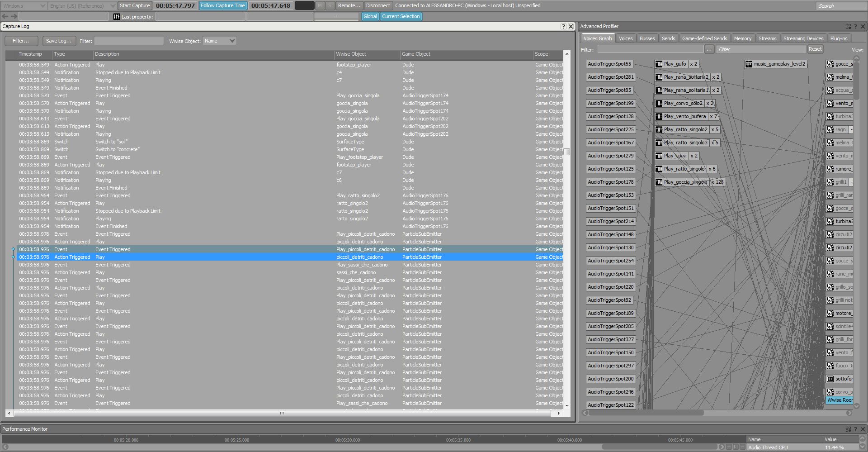Viewport: 868px width, 452px height.
Task: Switch to the Busses tab
Action: [647, 38]
